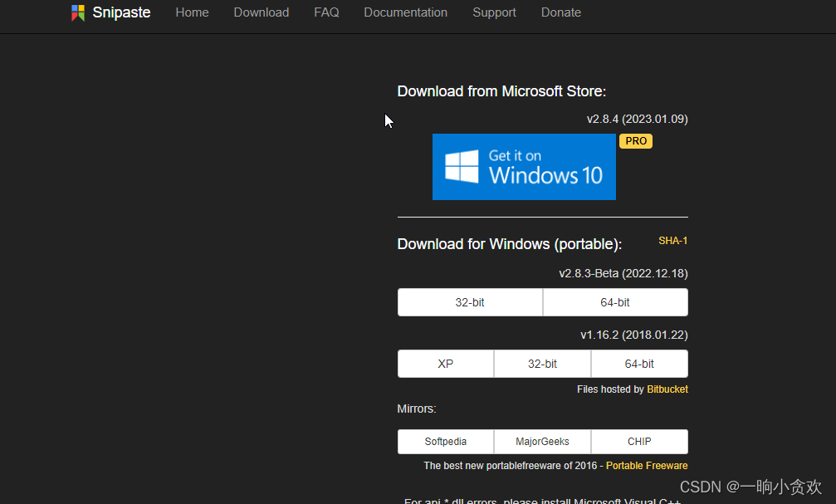This screenshot has width=836, height=504.
Task: Click the Mirrors: label
Action: (417, 409)
